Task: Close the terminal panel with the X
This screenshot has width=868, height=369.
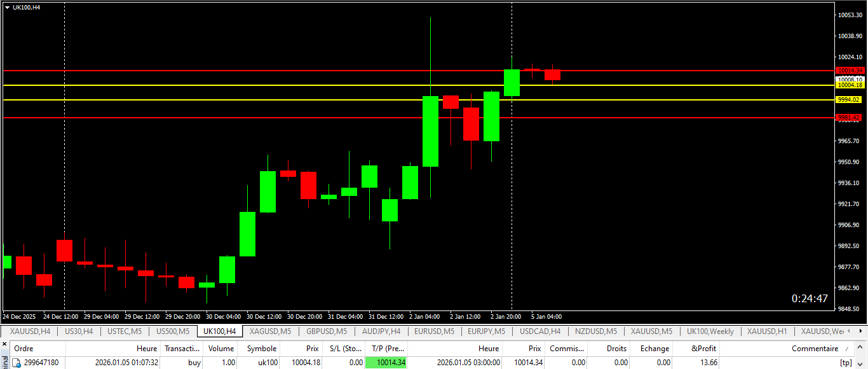Action: point(4,345)
